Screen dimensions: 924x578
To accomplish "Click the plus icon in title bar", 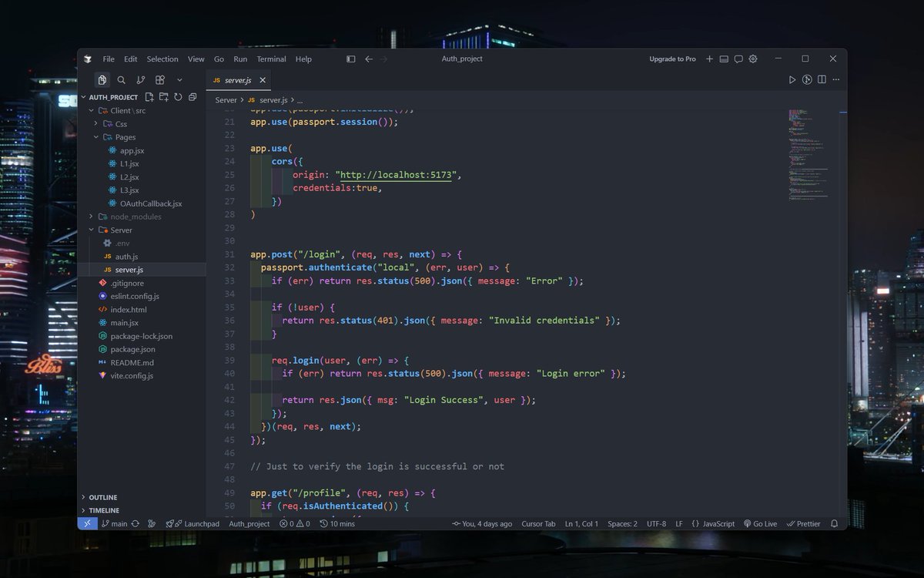I will 710,59.
